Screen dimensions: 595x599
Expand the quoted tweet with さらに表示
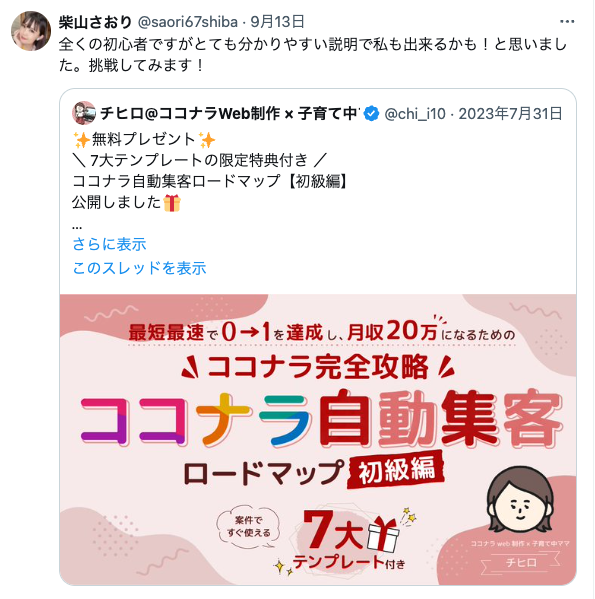[x=110, y=244]
